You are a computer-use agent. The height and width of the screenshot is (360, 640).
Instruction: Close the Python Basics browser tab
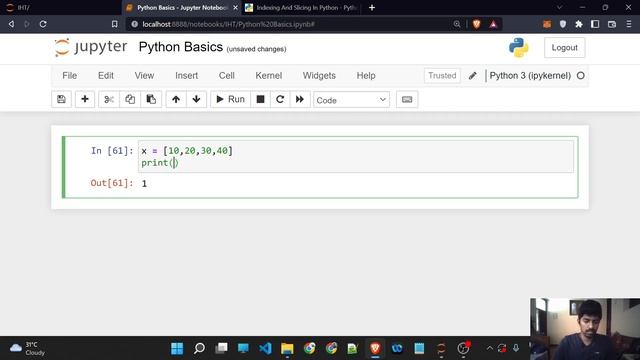pos(235,7)
